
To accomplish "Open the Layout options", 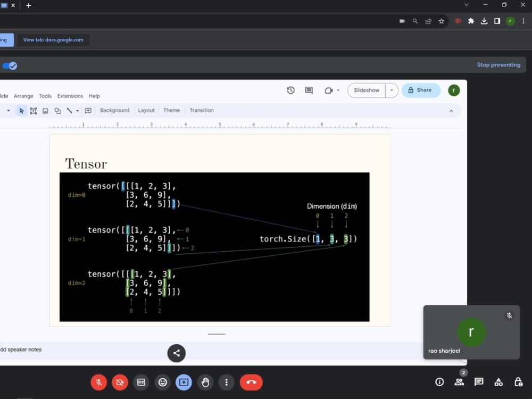I will coord(146,110).
